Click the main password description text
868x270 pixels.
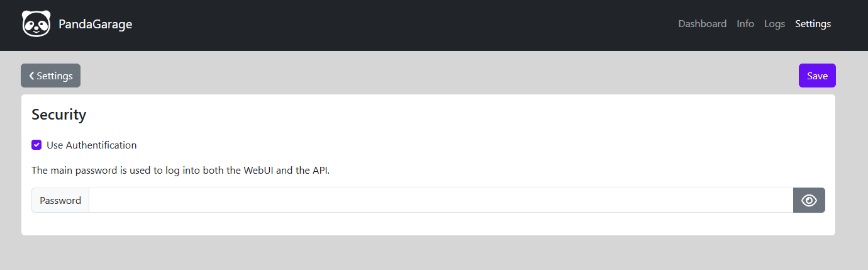coord(181,170)
